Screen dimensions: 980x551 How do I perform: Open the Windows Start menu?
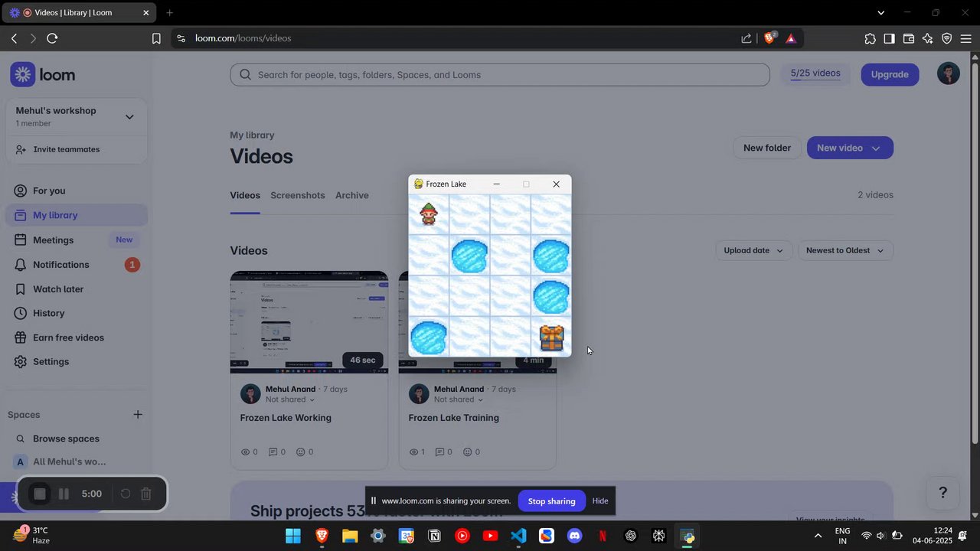tap(293, 536)
